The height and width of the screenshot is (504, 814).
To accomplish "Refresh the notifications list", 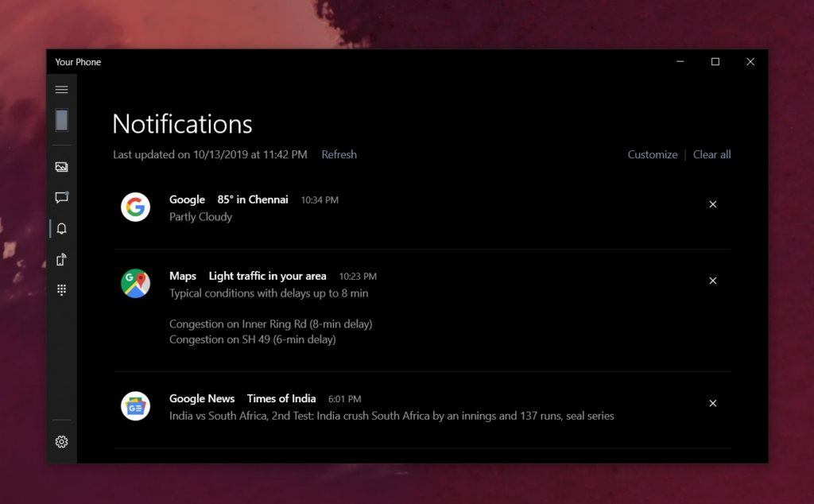I will [339, 154].
